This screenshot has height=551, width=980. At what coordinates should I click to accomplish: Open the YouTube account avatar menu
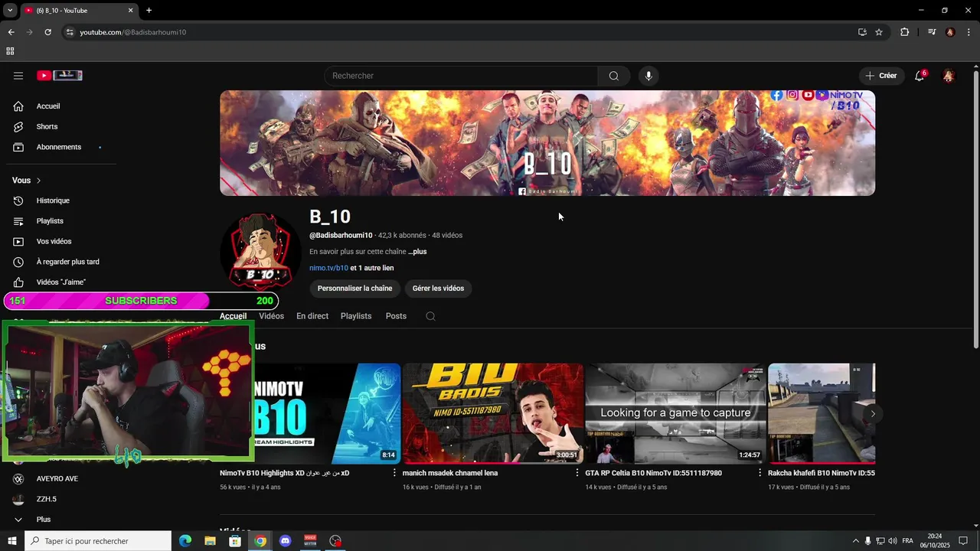[949, 76]
